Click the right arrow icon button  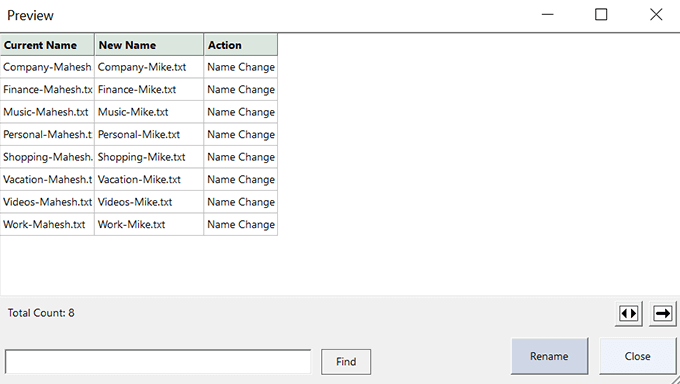[662, 313]
